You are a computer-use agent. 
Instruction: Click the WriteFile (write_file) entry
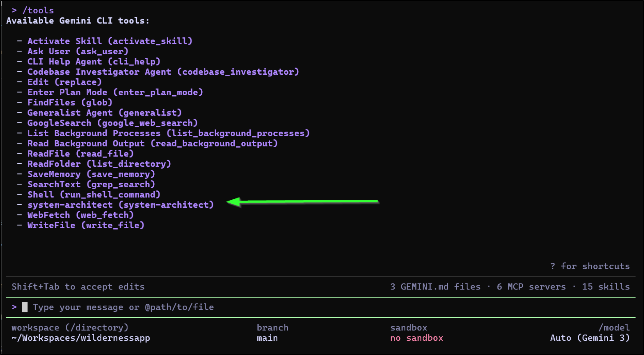click(86, 225)
